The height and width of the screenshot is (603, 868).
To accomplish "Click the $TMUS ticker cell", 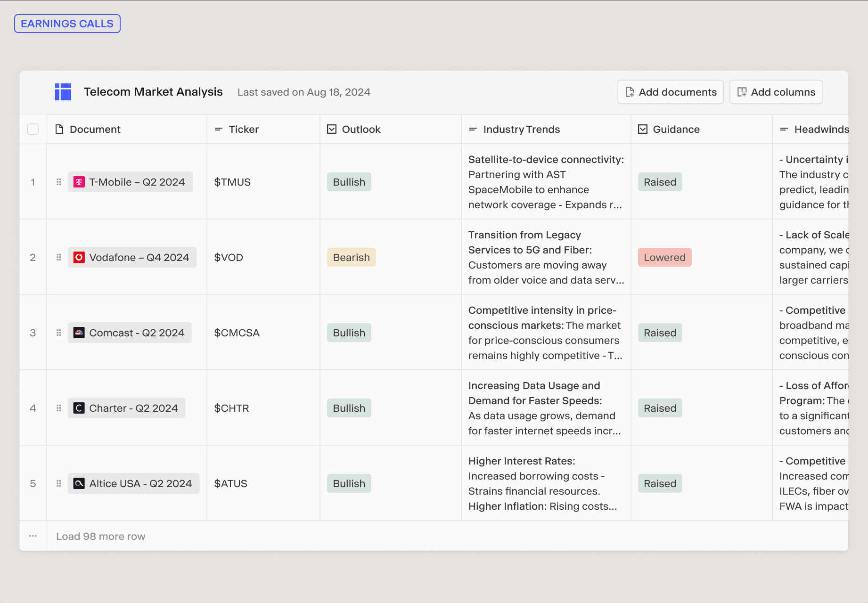I will point(263,182).
